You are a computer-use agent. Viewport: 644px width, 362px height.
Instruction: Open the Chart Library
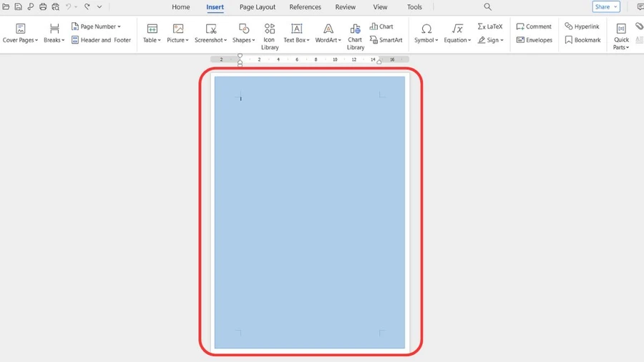pyautogui.click(x=355, y=36)
